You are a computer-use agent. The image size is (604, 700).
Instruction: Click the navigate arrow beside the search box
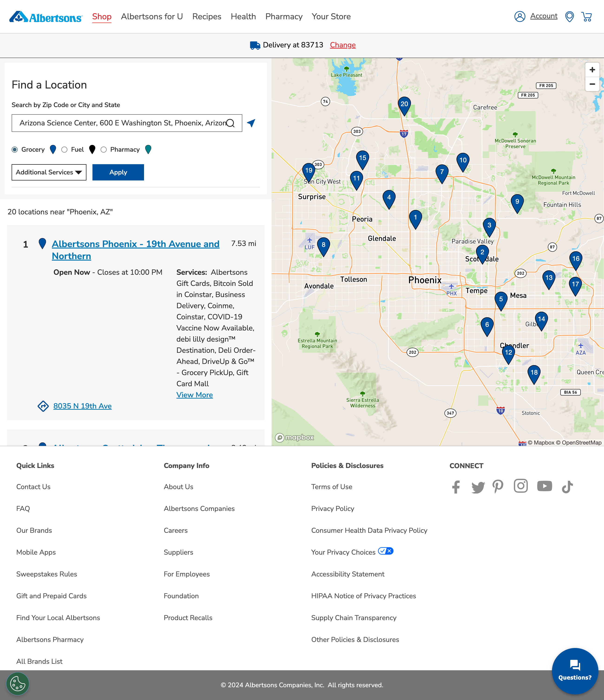(x=250, y=123)
